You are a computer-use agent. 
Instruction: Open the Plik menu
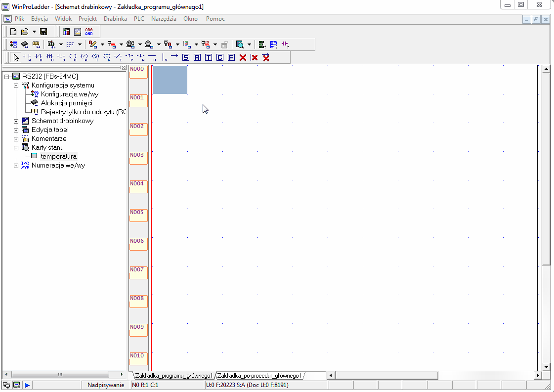click(x=19, y=19)
